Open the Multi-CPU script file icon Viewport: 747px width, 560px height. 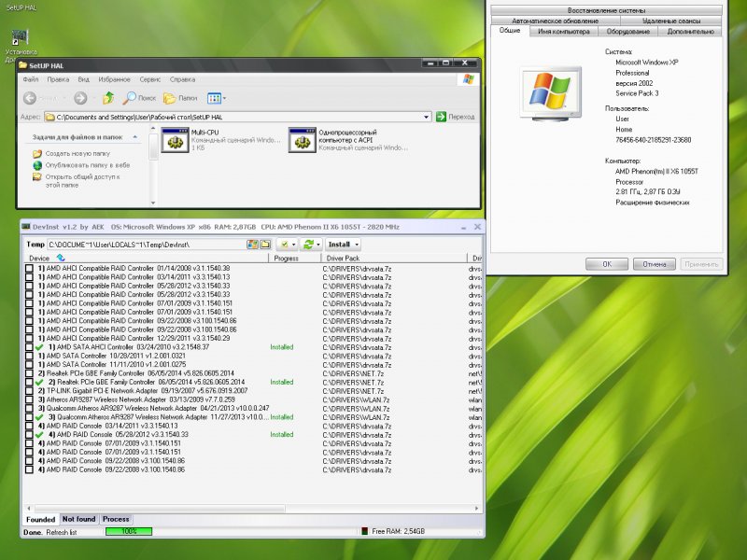(175, 140)
